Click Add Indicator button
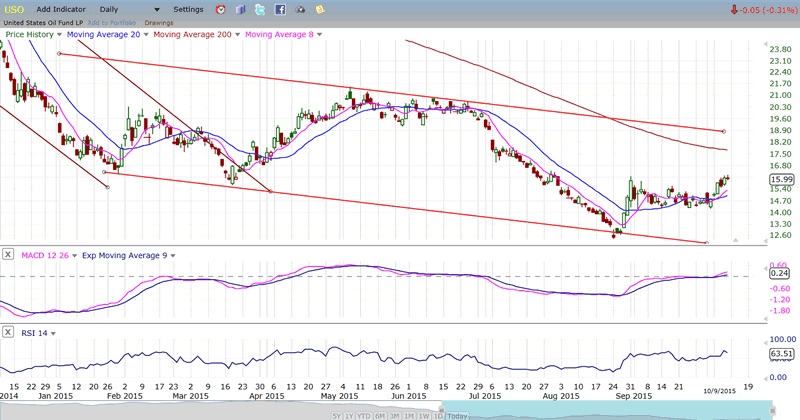Image resolution: width=800 pixels, height=420 pixels. click(66, 9)
